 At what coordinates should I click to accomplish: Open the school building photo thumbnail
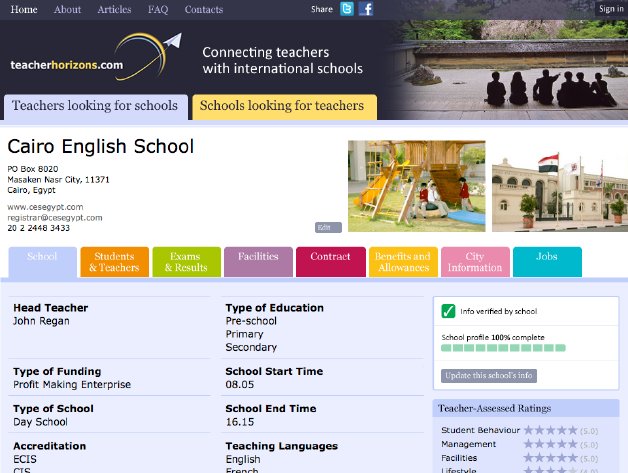(560, 186)
